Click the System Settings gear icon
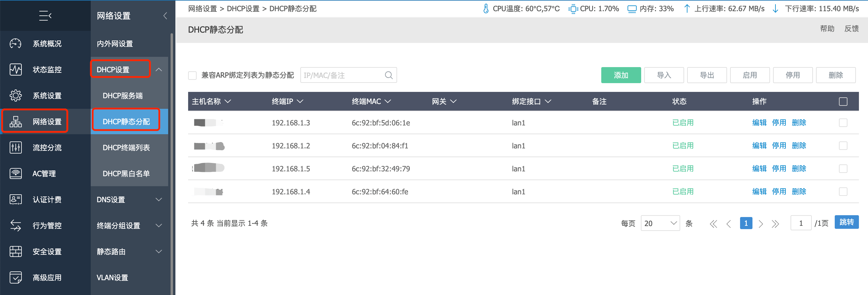 click(15, 96)
